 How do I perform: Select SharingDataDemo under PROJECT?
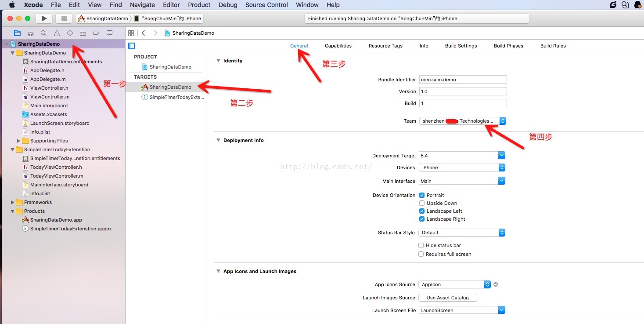[166, 67]
